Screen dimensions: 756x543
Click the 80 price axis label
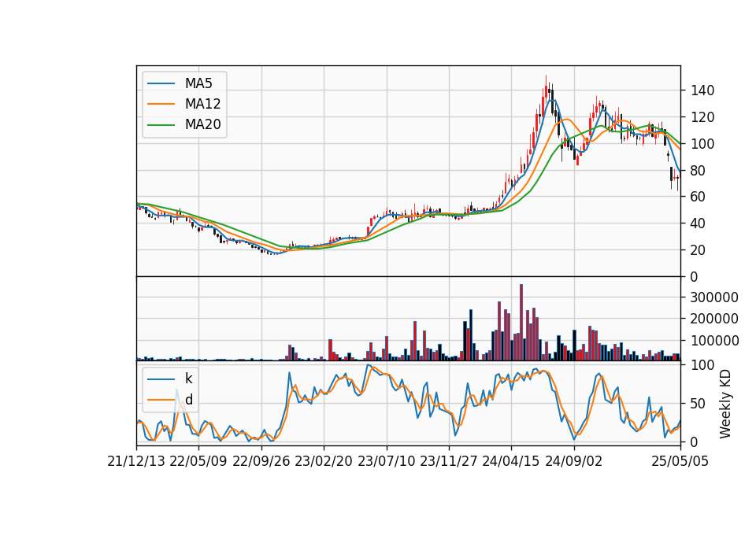tap(699, 171)
